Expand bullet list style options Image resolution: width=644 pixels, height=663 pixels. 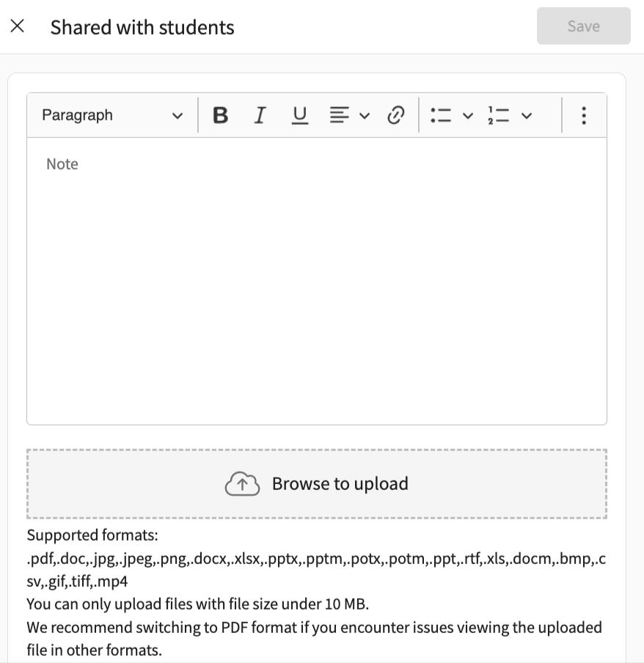(x=468, y=116)
